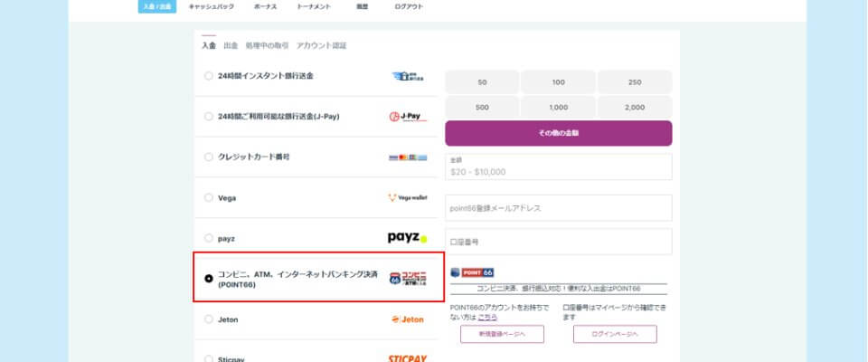Click the 金額 $20 - $10,000 input field

(559, 167)
